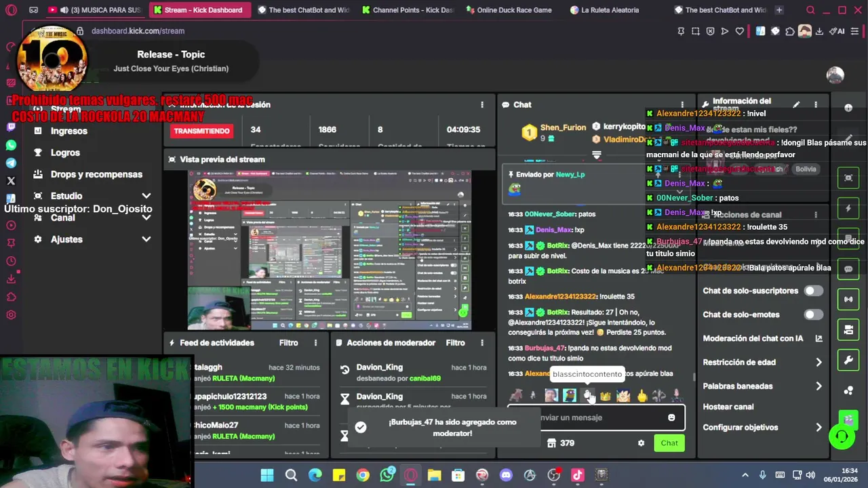
Task: Open Windows Start menu on taskbar
Action: click(267, 475)
